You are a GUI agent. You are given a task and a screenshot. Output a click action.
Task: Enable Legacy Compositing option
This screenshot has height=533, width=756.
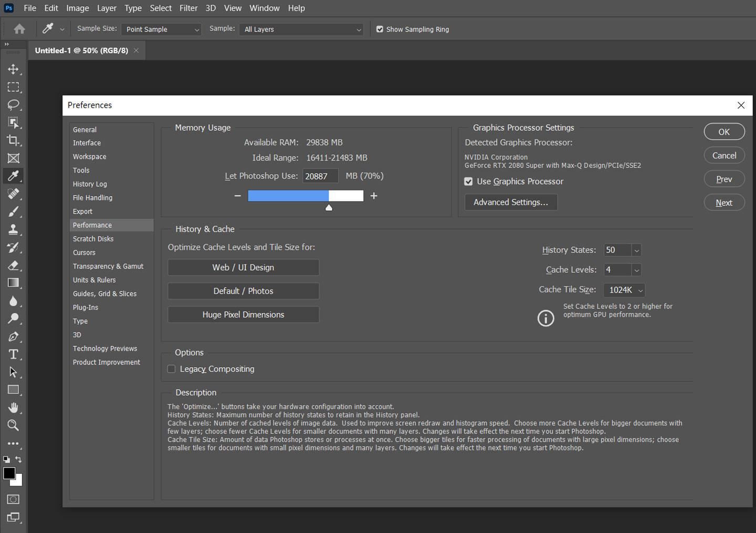(x=171, y=369)
